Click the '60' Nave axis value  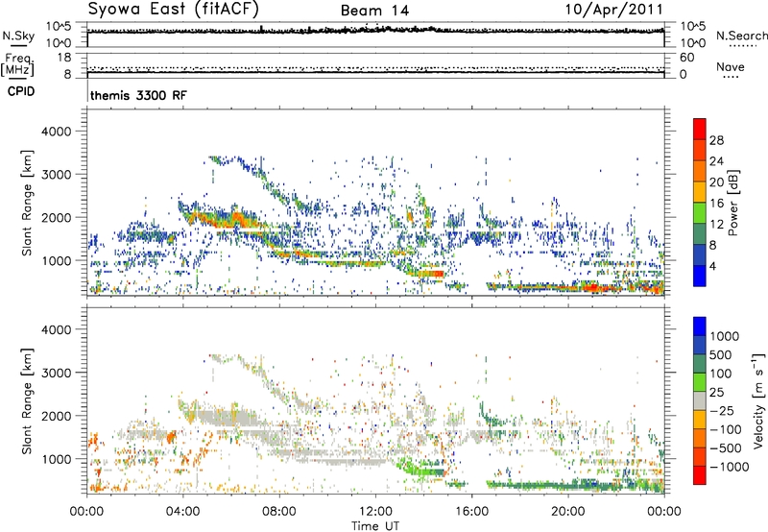click(x=686, y=58)
